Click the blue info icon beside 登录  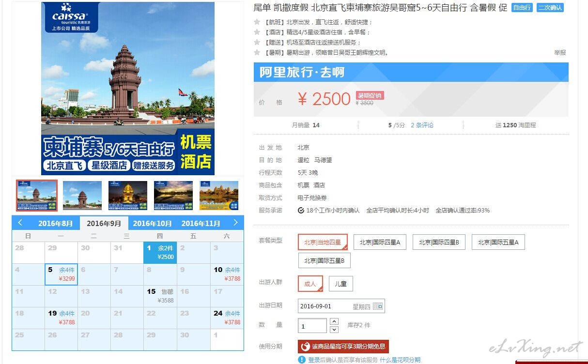(x=302, y=360)
